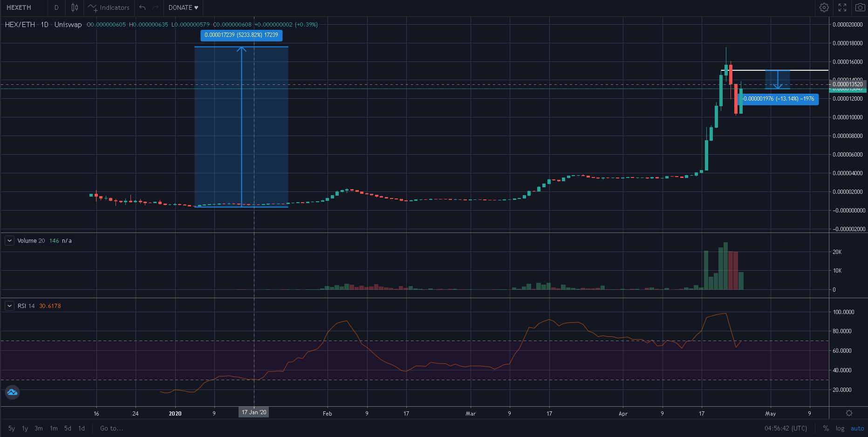The width and height of the screenshot is (868, 437).
Task: Enter fullscreen mode
Action: click(842, 7)
